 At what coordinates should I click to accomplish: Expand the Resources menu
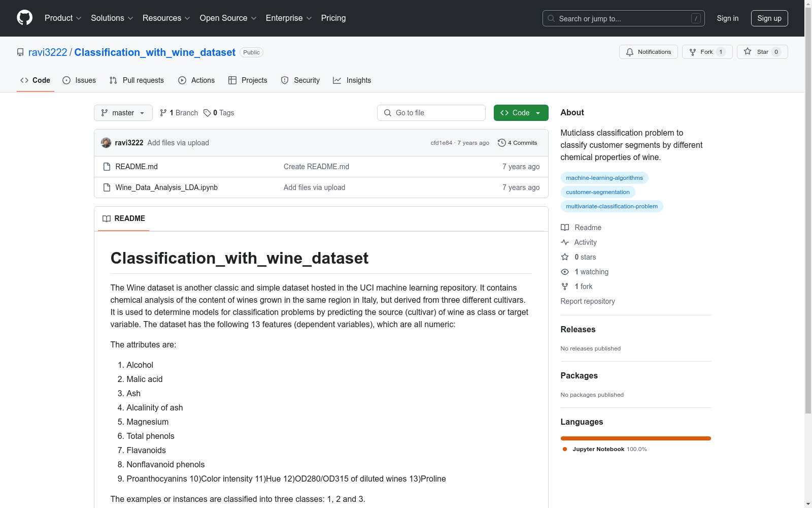(x=166, y=18)
